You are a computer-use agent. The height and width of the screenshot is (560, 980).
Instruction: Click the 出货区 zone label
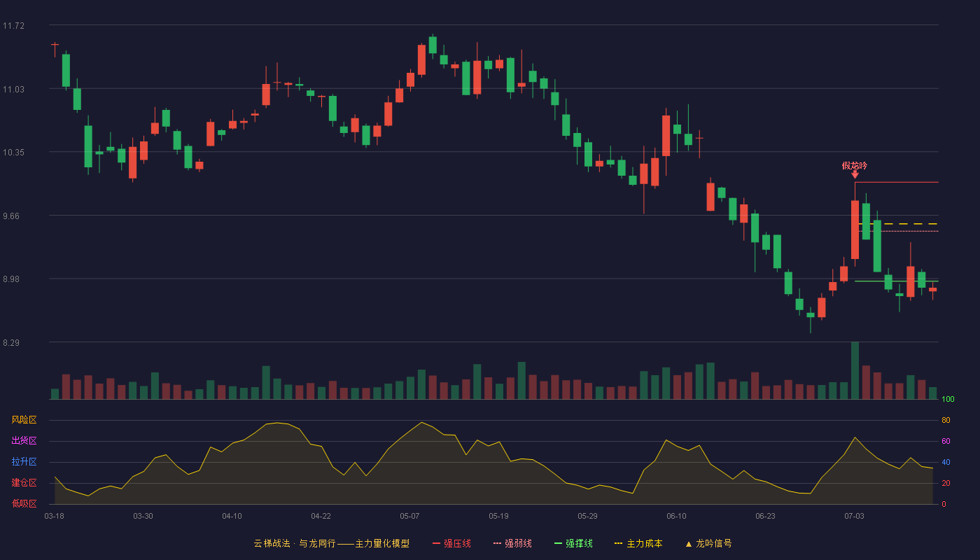click(x=24, y=441)
